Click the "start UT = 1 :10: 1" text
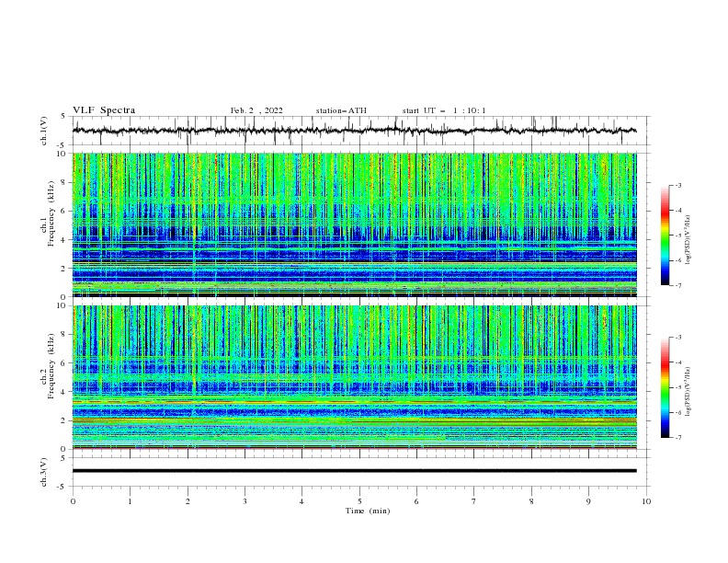728x563 pixels. (444, 110)
